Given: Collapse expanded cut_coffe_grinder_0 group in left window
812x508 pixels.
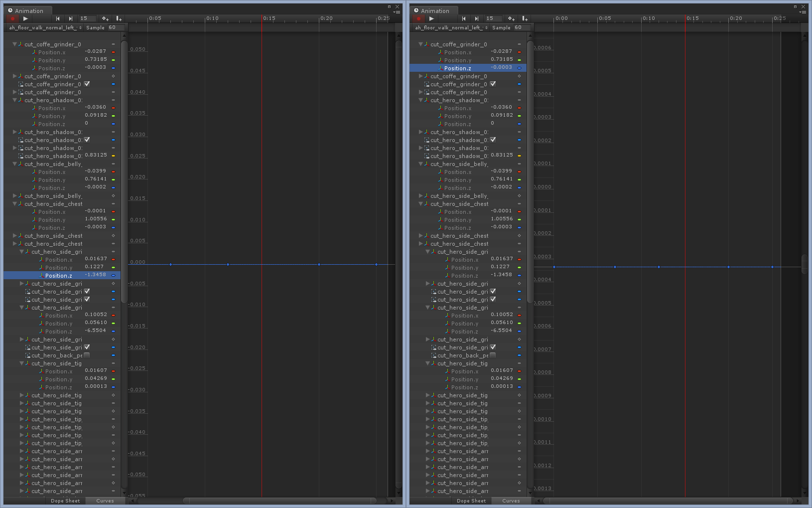Looking at the screenshot, I should coord(14,44).
